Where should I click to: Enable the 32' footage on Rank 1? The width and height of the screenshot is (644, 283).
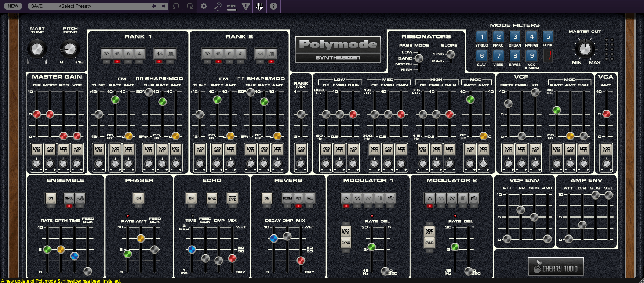(106, 54)
